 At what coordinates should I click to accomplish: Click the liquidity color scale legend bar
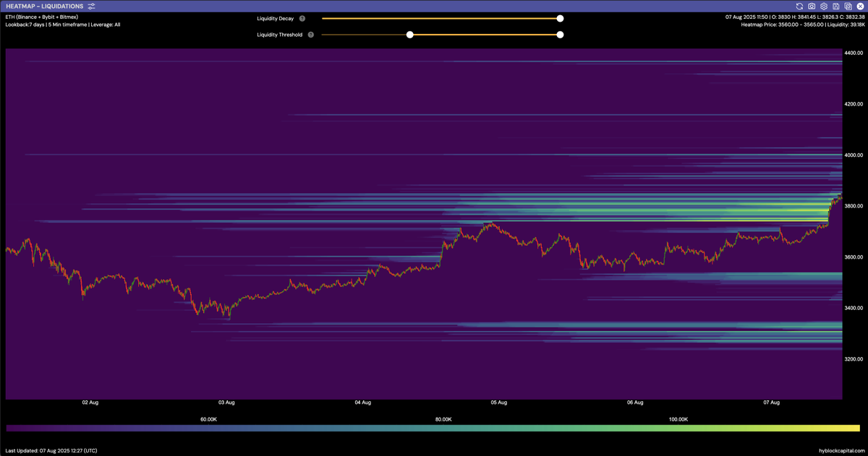coord(434,429)
